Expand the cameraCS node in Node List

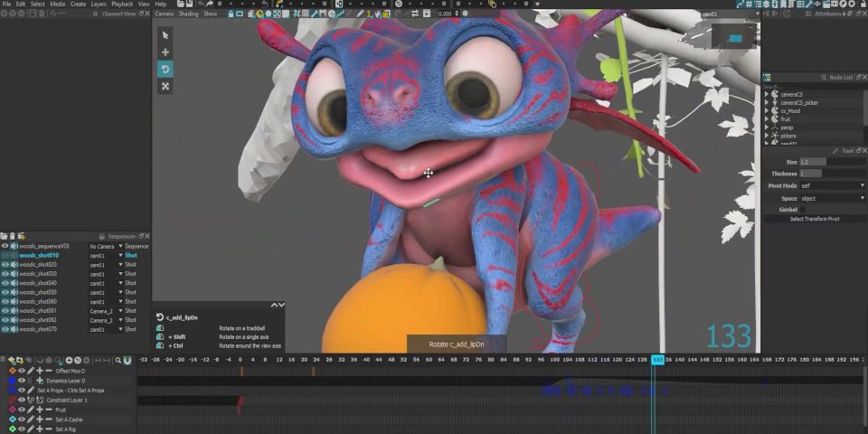[x=767, y=94]
